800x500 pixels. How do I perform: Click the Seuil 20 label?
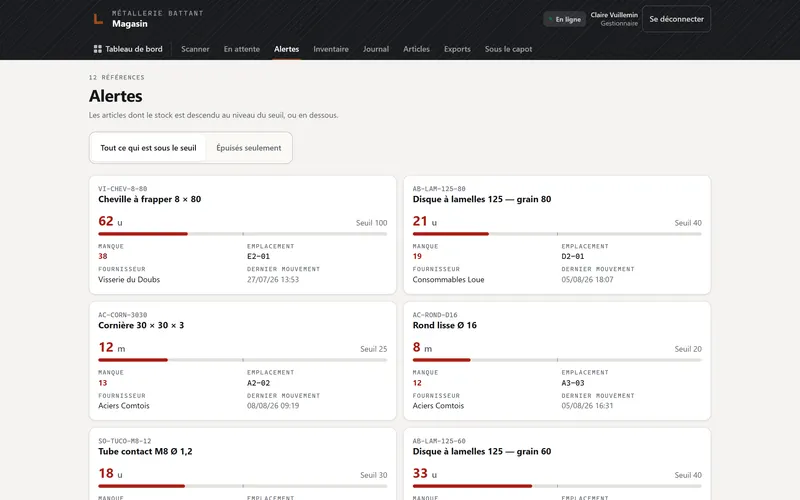(x=688, y=349)
